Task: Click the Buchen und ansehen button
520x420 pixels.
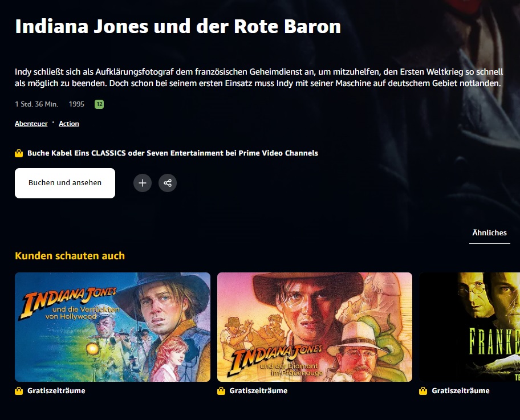Action: click(x=65, y=183)
